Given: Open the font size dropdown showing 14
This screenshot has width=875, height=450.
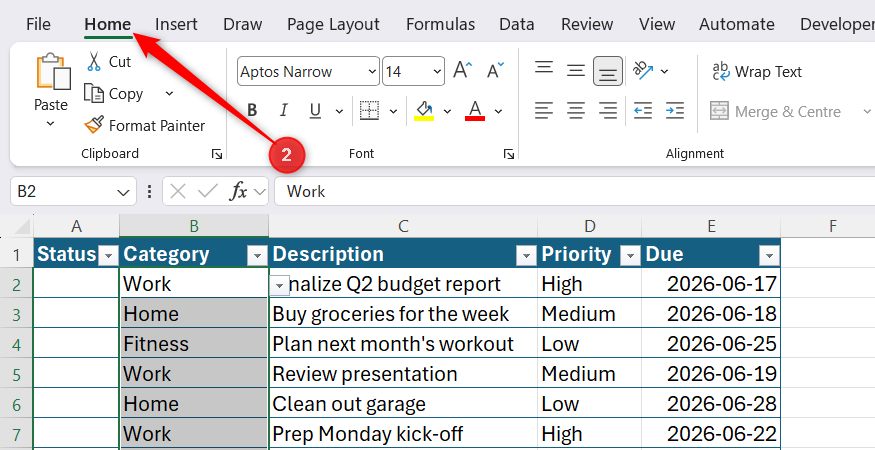Looking at the screenshot, I should click(x=437, y=71).
